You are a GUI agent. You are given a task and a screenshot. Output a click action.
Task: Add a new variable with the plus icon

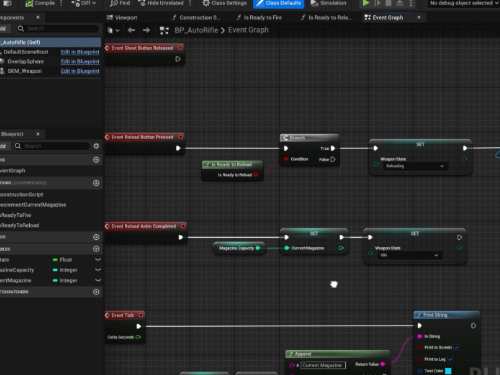click(x=96, y=249)
